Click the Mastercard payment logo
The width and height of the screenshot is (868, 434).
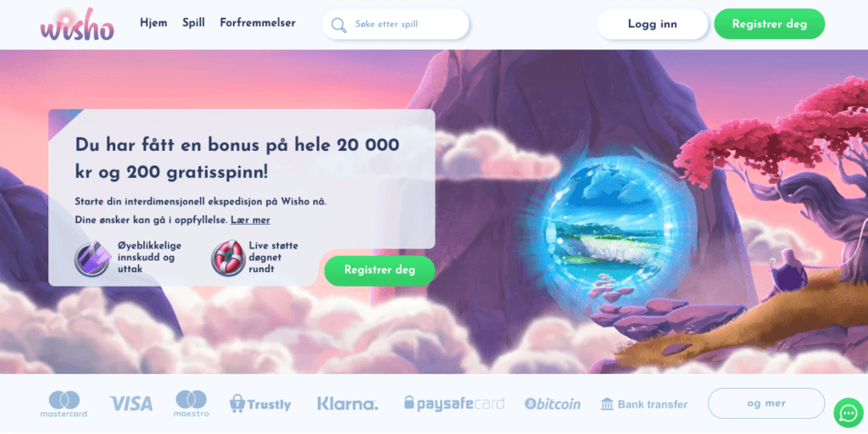click(x=64, y=404)
